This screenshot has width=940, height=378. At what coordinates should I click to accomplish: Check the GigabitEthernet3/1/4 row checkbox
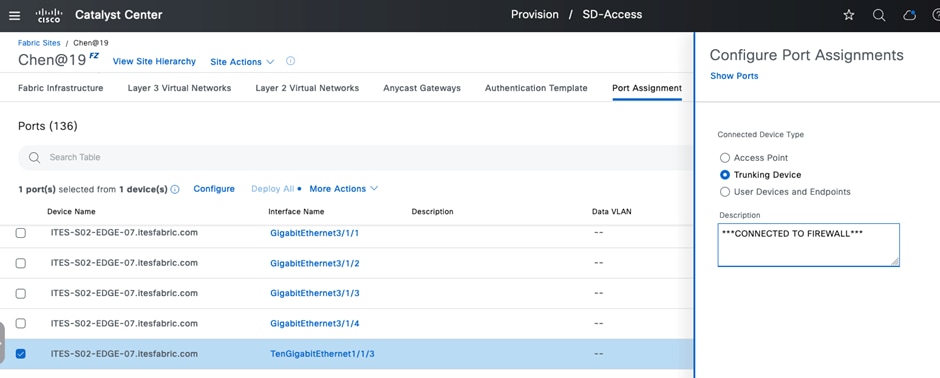(20, 323)
